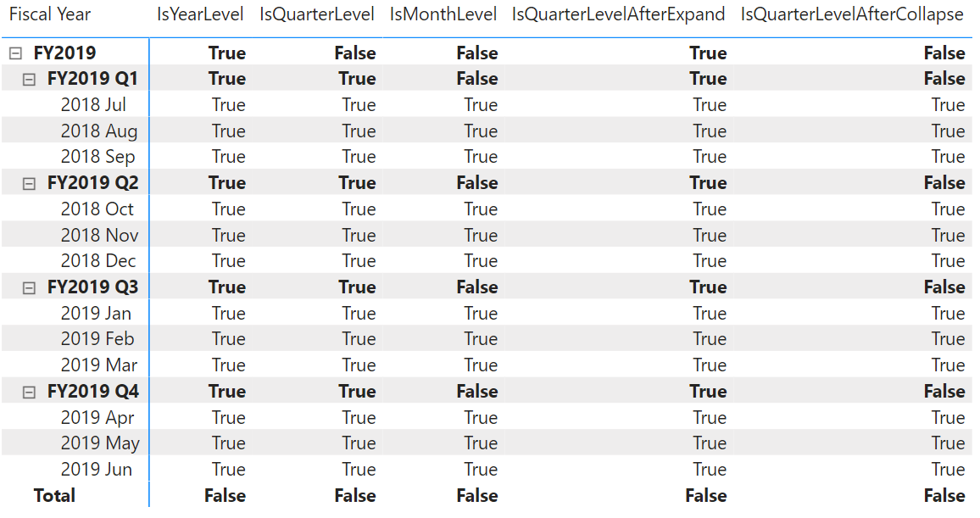
Task: Collapse the FY2019 Q1 quarter
Action: (29, 80)
